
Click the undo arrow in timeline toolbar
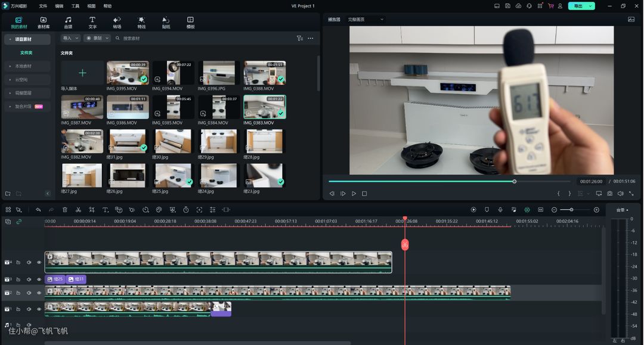click(38, 210)
